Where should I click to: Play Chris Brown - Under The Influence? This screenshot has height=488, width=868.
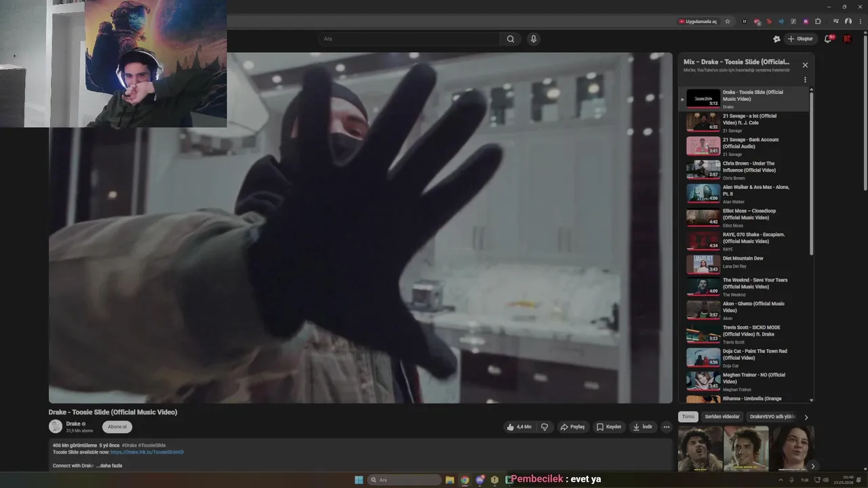coord(744,170)
